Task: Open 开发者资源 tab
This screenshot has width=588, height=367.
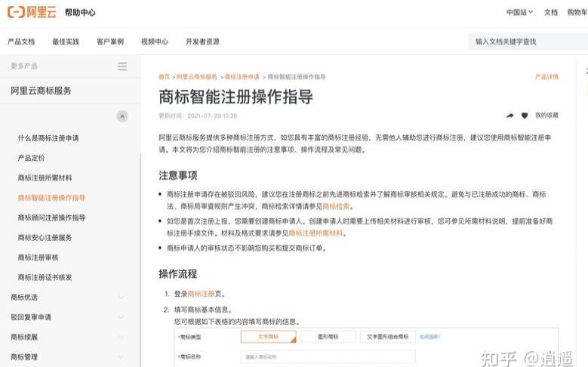Action: coord(202,42)
